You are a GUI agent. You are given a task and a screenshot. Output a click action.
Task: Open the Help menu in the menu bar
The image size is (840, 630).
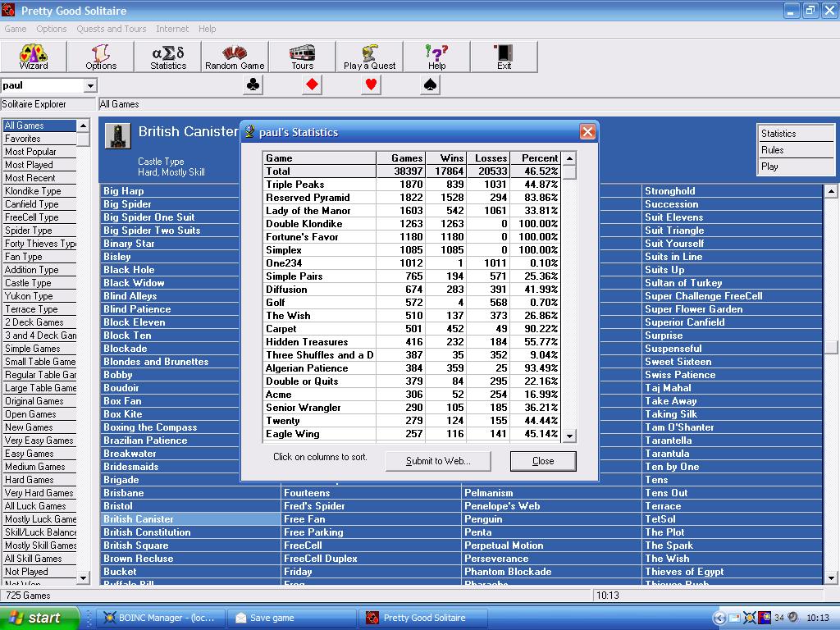208,29
